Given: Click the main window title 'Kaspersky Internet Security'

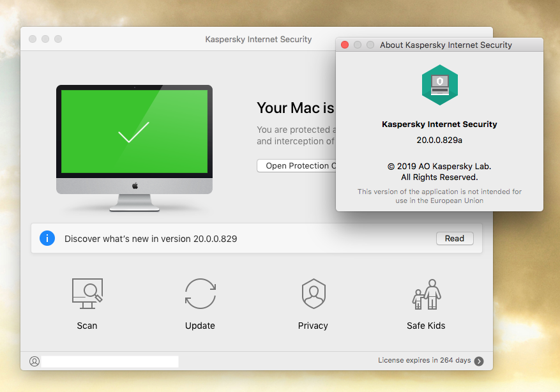Looking at the screenshot, I should 258,40.
